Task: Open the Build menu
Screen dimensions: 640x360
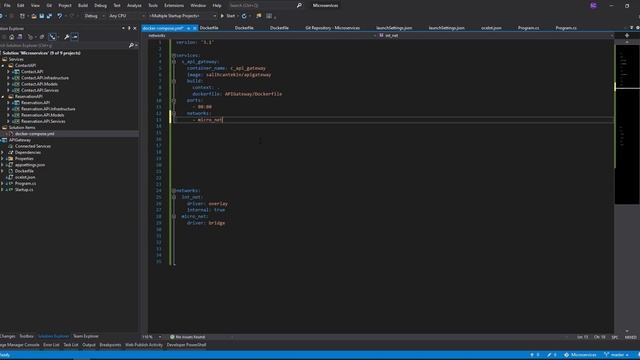Action: (83, 5)
